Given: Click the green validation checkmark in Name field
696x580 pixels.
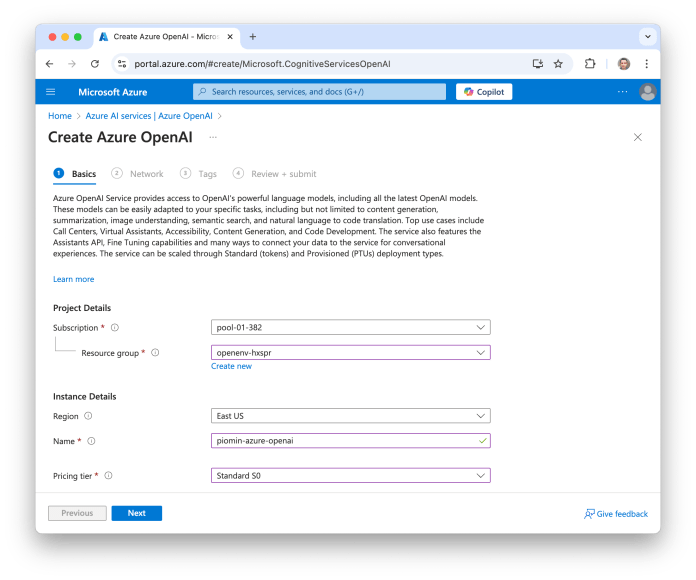Looking at the screenshot, I should pos(482,441).
